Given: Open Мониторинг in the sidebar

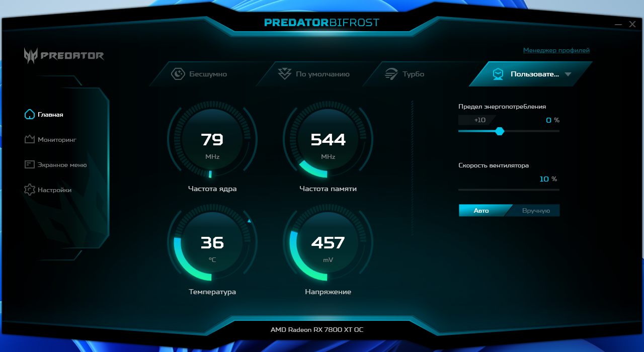Looking at the screenshot, I should click(50, 139).
